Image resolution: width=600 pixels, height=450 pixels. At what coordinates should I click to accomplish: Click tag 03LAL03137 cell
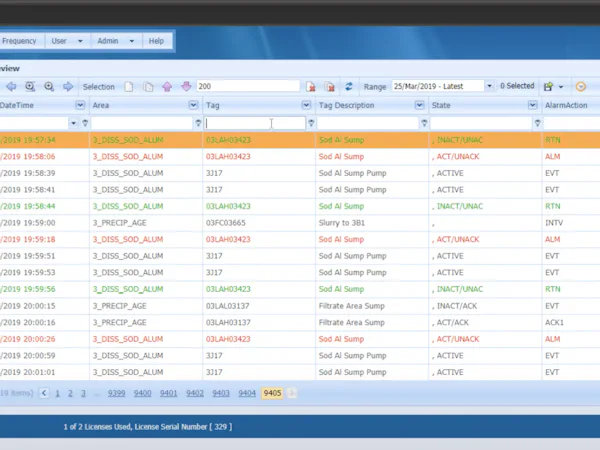coord(228,306)
